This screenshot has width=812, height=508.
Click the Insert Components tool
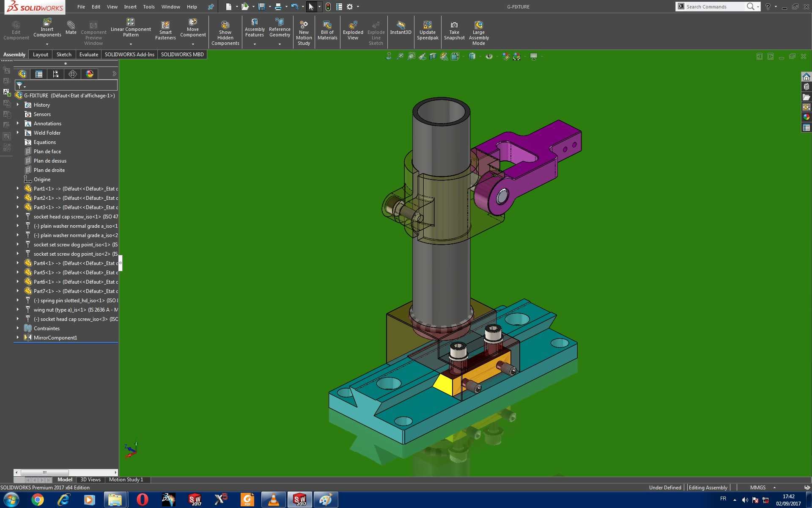[x=47, y=28]
